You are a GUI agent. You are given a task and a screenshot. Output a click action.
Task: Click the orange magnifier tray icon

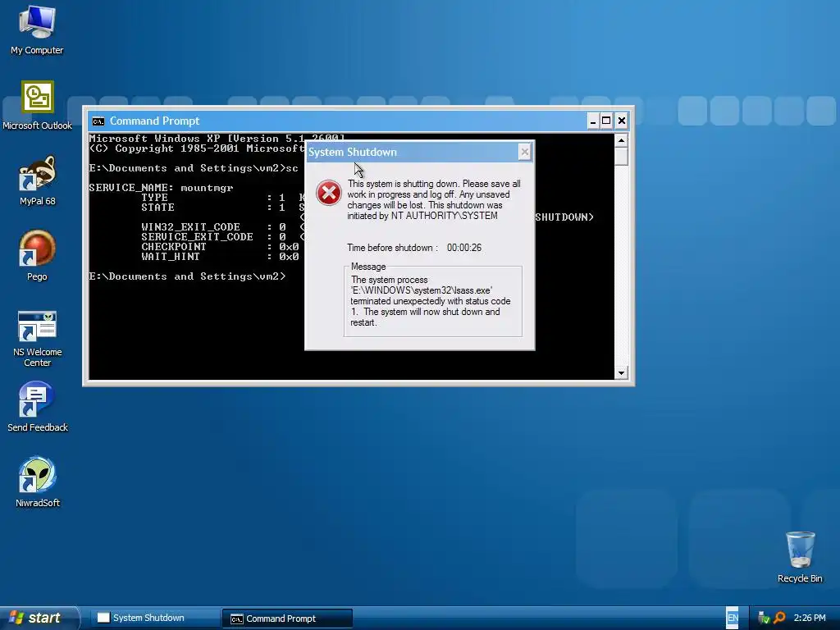(x=779, y=618)
